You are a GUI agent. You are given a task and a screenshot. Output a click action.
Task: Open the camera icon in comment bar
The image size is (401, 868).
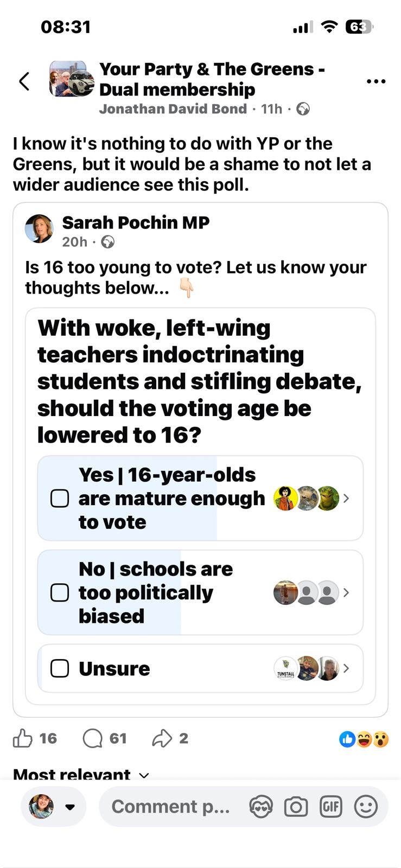coord(296,807)
